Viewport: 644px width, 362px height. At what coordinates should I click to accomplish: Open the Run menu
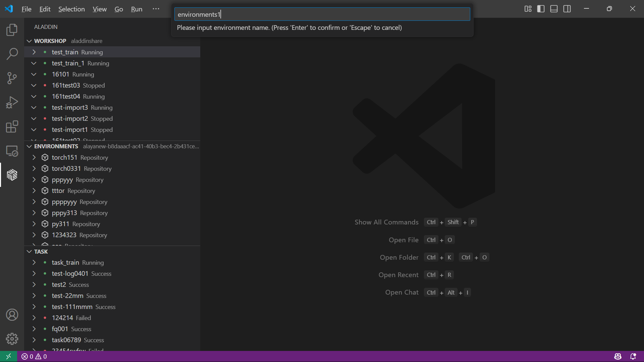[x=137, y=9]
